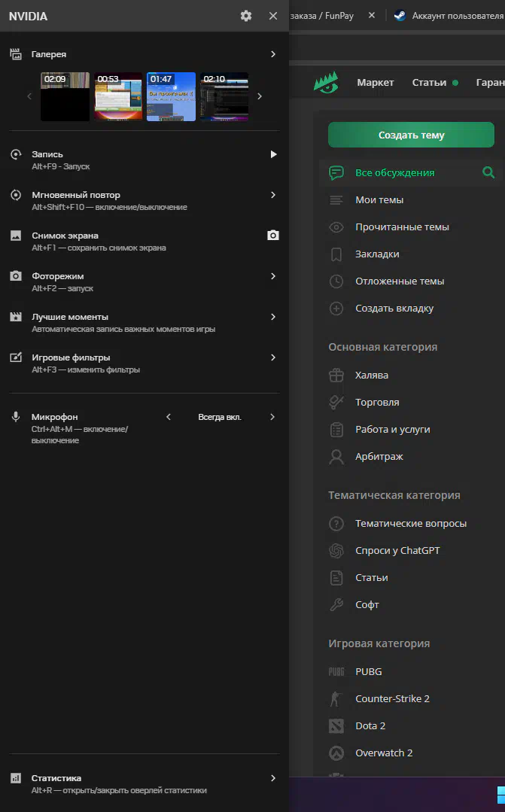Viewport: 505px width, 812px height.
Task: Switch microphone mode to next option
Action: pos(272,417)
